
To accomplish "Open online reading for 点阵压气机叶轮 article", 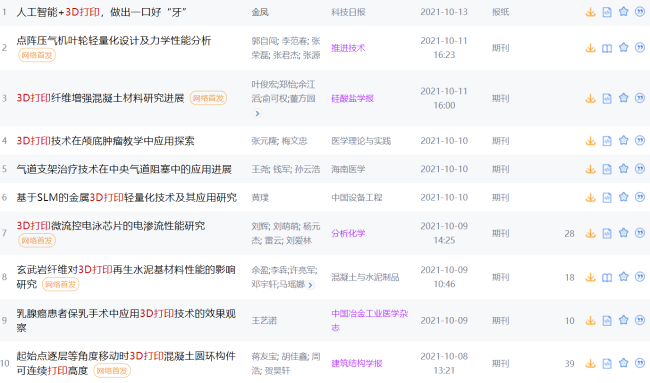I will [607, 48].
